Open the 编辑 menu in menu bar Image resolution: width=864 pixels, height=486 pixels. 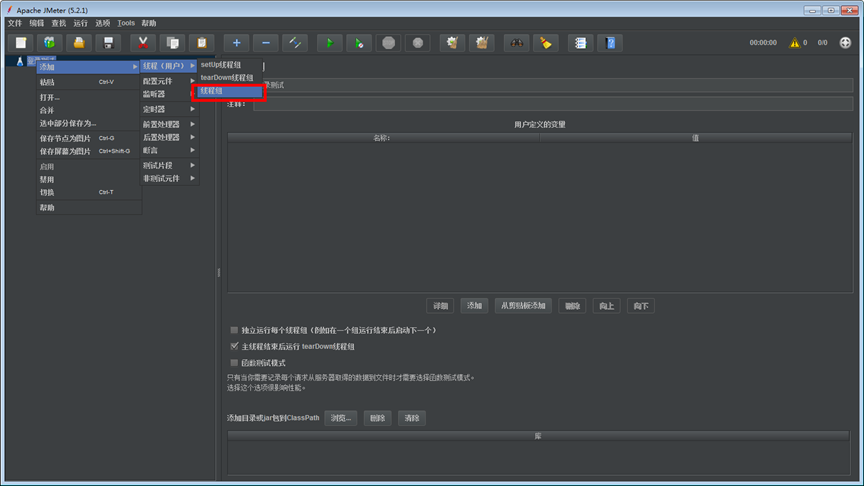tap(37, 23)
